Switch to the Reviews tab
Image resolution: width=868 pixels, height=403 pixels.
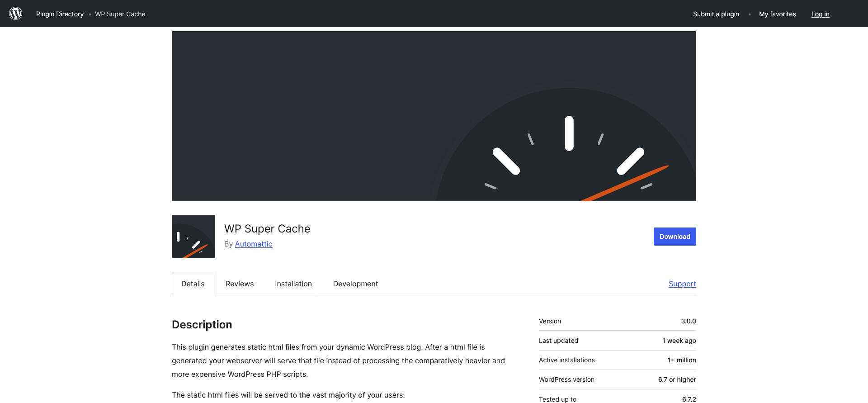coord(240,284)
